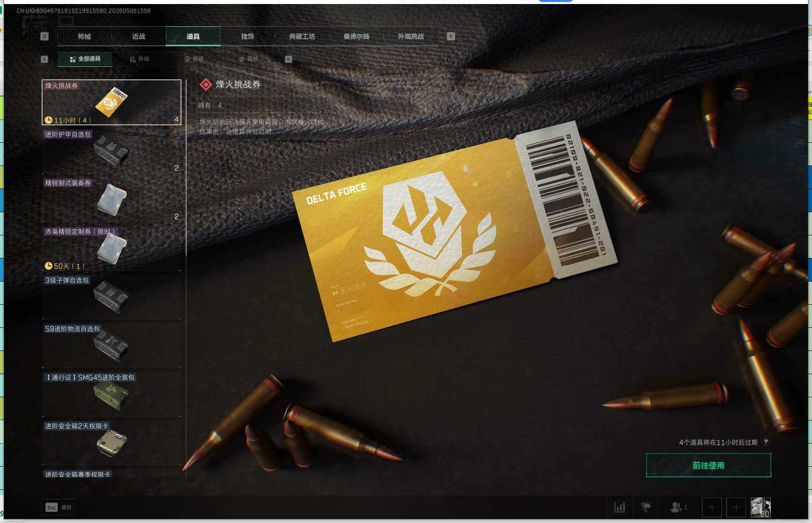
Task: Filter items by 补给
Action: (x=139, y=59)
